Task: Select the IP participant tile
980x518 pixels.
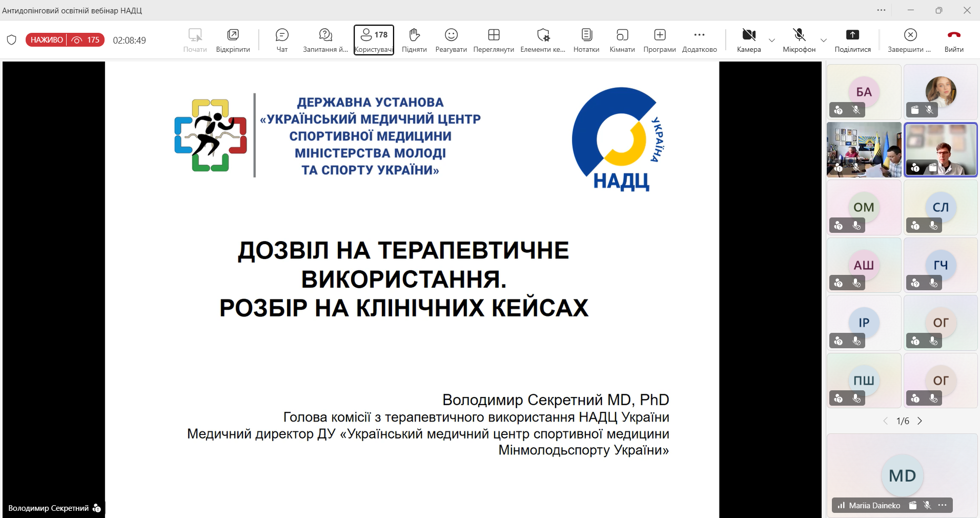Action: pos(864,323)
